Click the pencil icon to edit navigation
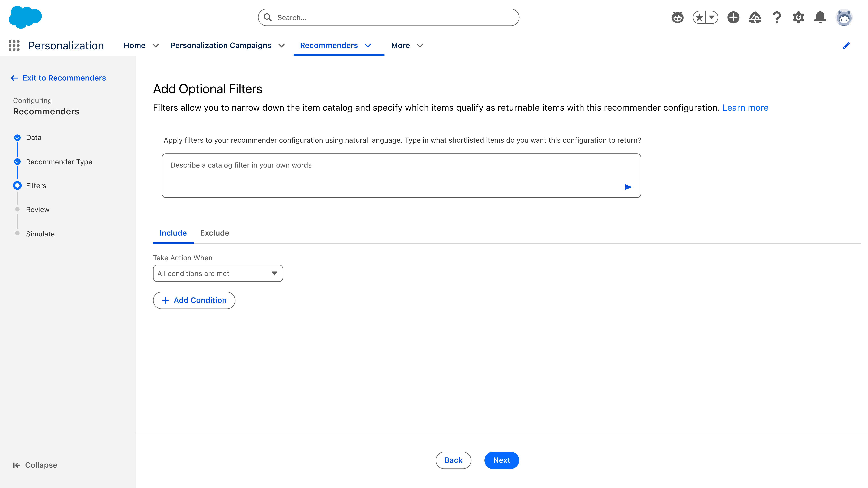This screenshot has height=488, width=868. (x=846, y=46)
